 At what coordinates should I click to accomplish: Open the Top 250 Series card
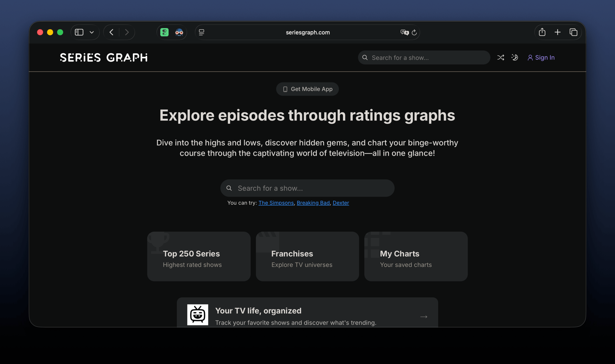(198, 256)
